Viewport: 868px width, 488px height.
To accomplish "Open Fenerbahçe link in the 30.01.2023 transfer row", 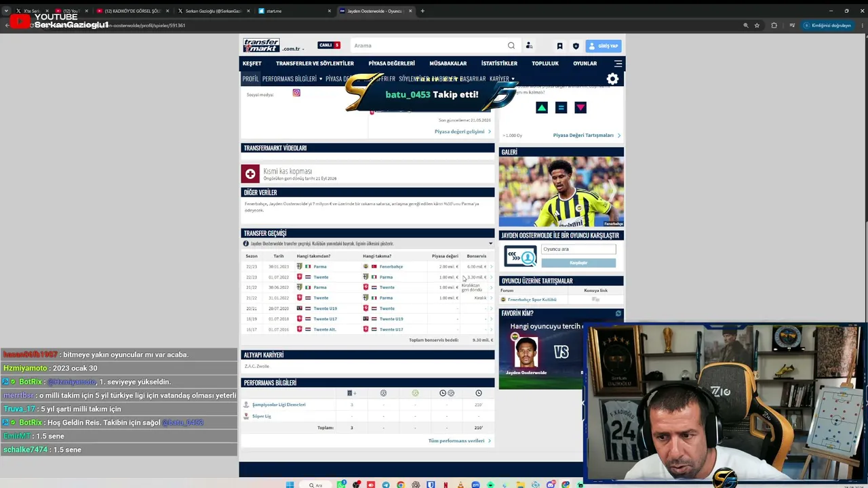I will click(x=391, y=266).
